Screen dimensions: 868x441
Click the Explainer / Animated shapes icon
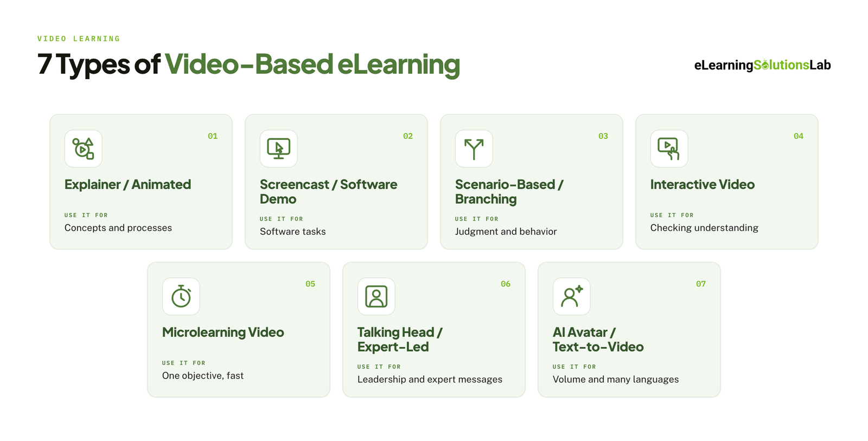[84, 149]
